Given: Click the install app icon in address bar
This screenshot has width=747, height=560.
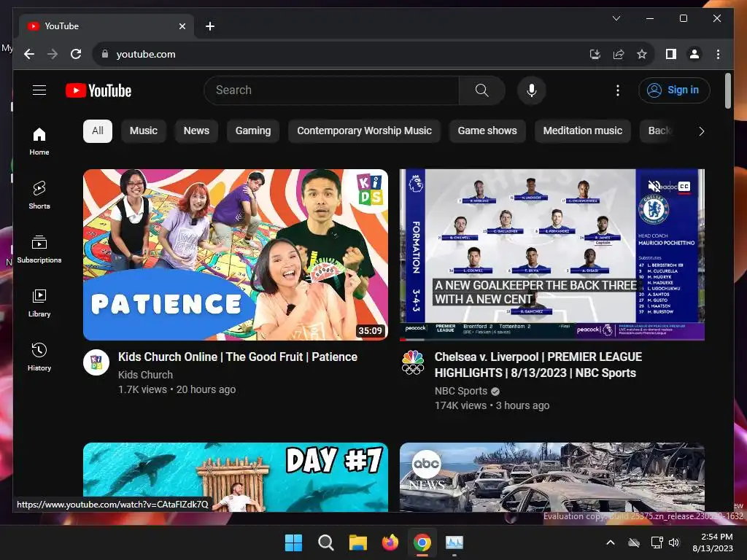Looking at the screenshot, I should coord(595,54).
